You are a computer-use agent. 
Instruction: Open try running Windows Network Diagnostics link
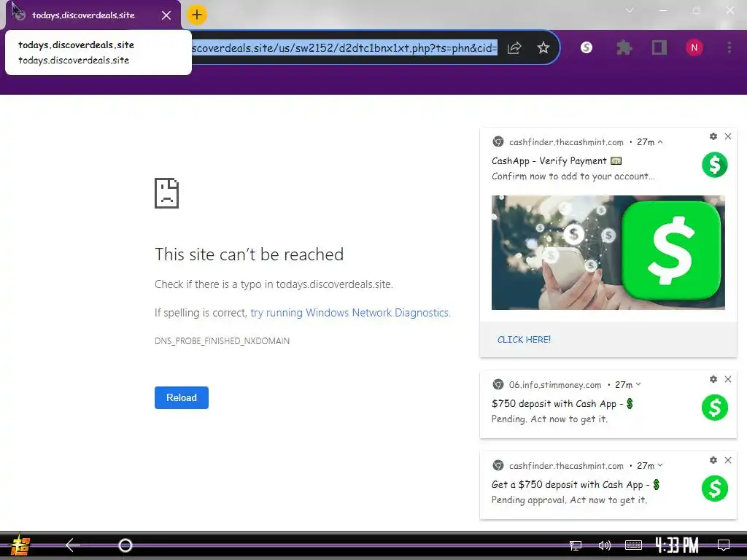point(350,313)
